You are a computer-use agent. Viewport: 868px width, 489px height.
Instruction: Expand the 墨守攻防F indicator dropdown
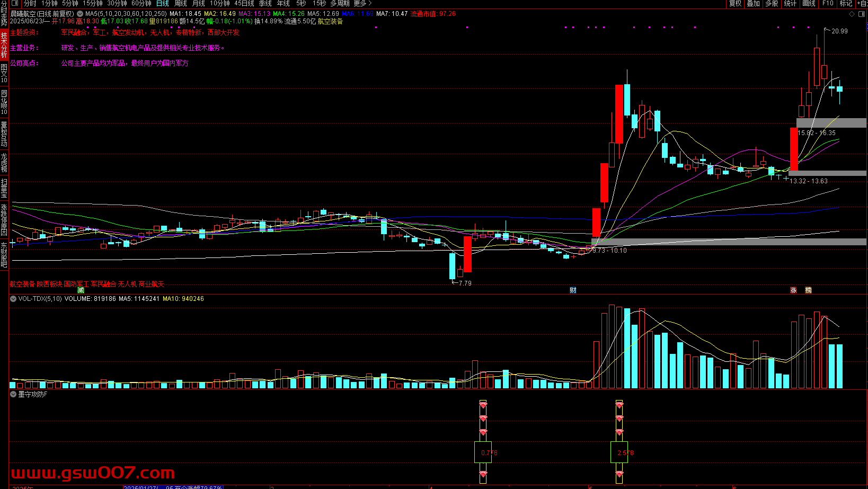click(13, 394)
